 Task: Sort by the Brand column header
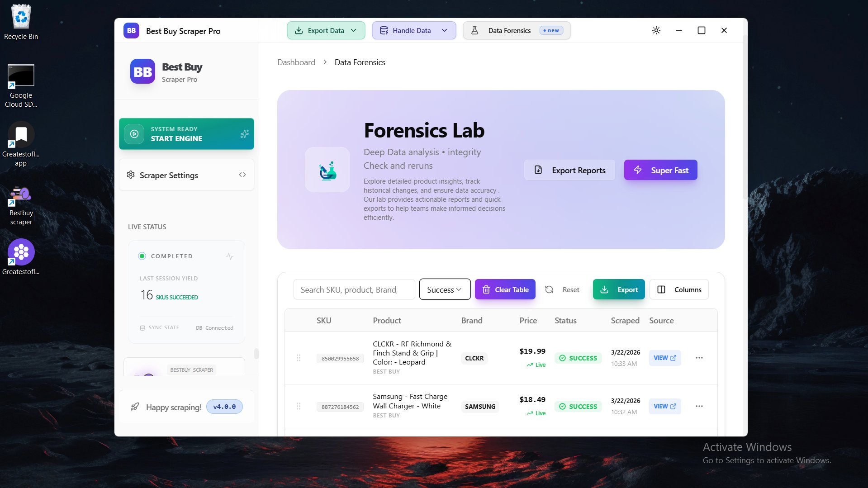tap(472, 321)
